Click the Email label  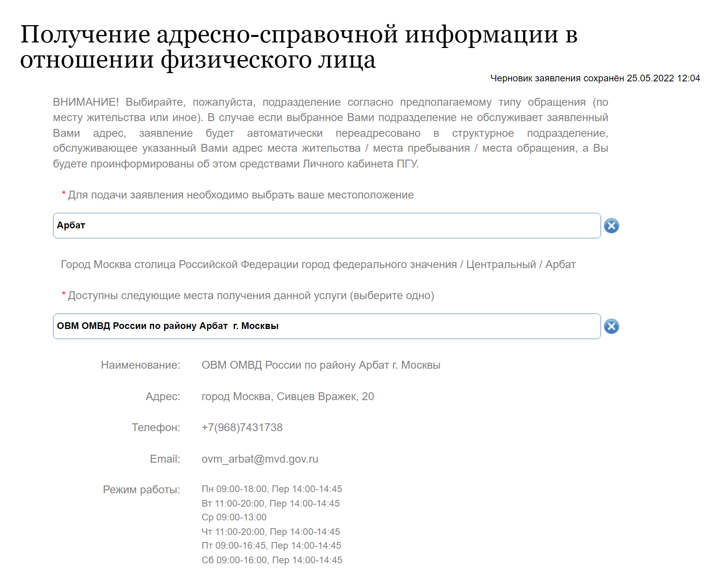point(165,459)
